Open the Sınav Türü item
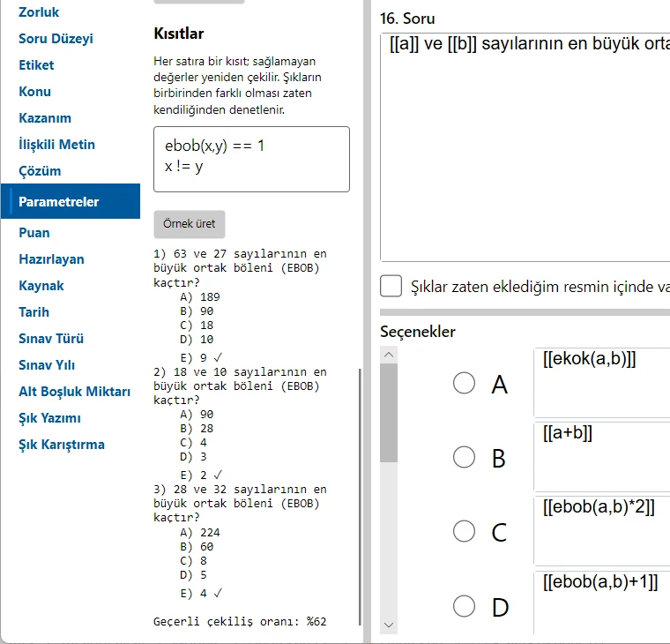The height and width of the screenshot is (644, 670). pos(51,339)
